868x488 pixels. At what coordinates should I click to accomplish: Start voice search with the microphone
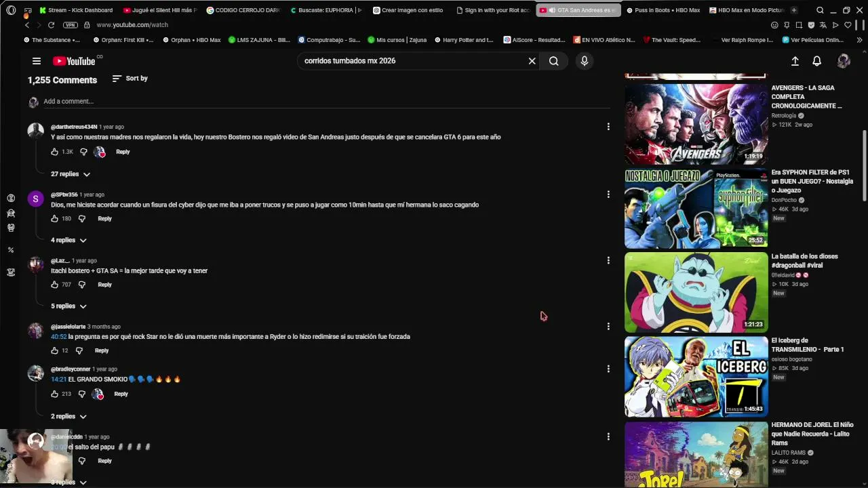(x=585, y=61)
